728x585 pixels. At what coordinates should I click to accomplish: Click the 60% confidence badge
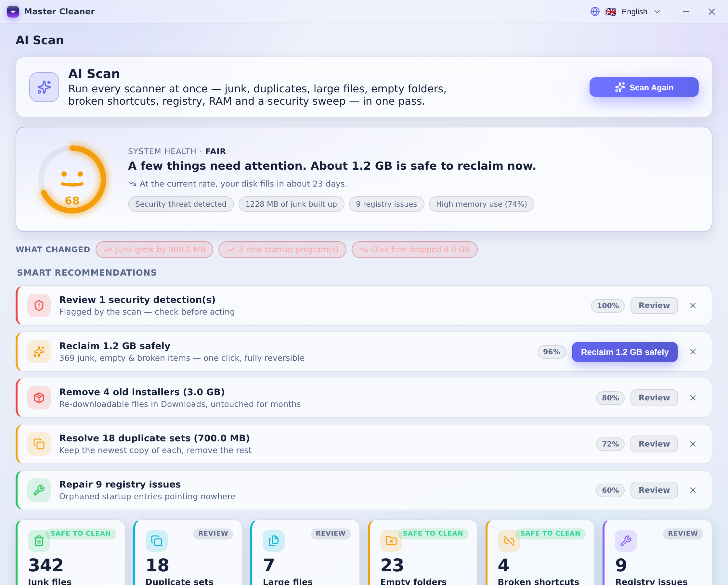[610, 490]
